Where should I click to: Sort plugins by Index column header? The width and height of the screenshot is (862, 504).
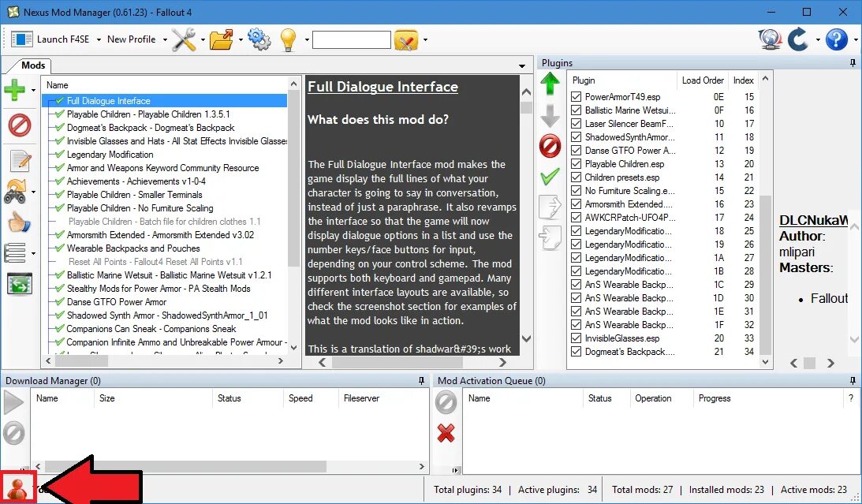click(x=743, y=80)
